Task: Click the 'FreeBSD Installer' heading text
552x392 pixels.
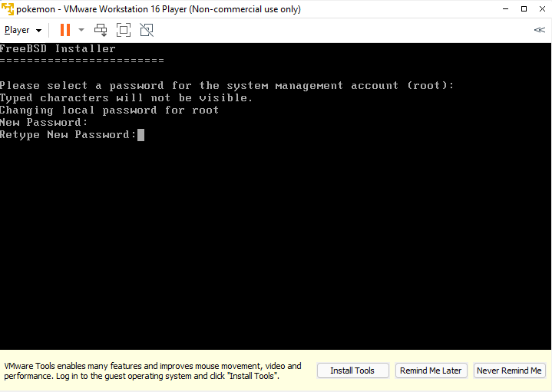Action: click(x=58, y=48)
